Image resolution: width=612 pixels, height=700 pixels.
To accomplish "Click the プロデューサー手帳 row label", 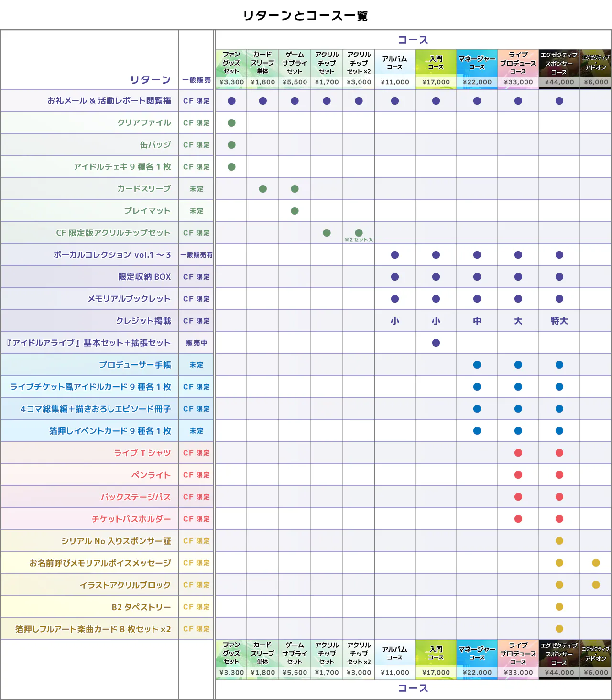I will (135, 365).
